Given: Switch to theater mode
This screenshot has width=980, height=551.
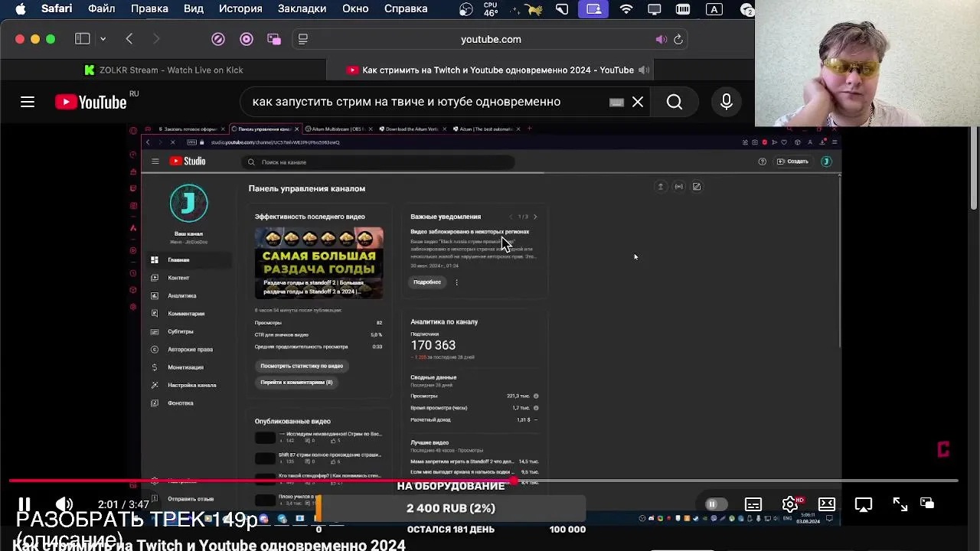Looking at the screenshot, I should (x=827, y=504).
